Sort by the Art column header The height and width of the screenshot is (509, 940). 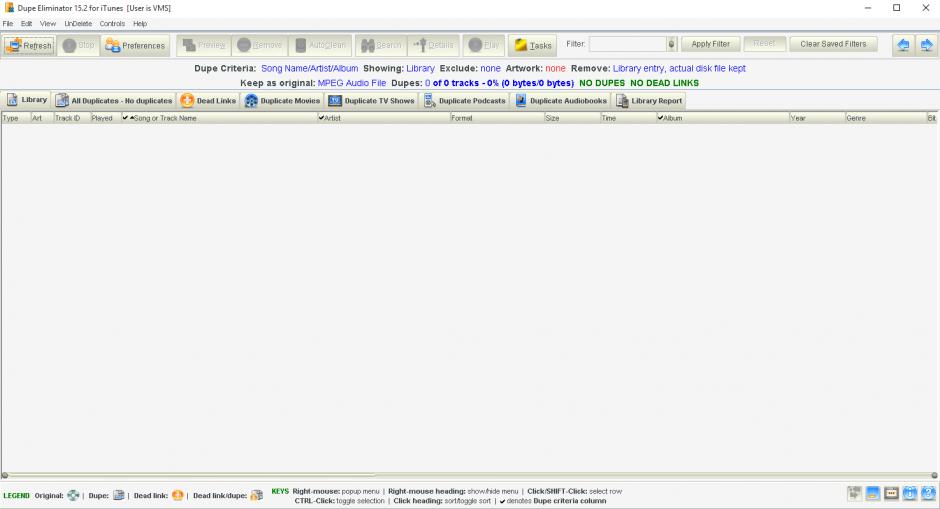[x=42, y=118]
